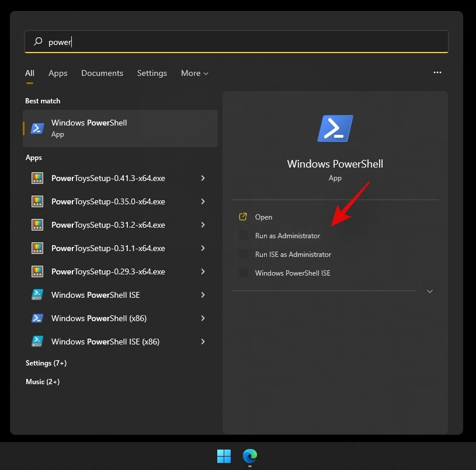Choose Run as Administrator

pos(287,236)
